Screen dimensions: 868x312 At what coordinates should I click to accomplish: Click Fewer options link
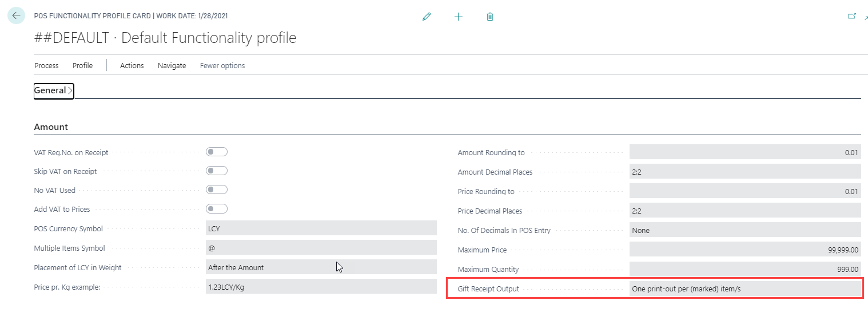pyautogui.click(x=222, y=65)
